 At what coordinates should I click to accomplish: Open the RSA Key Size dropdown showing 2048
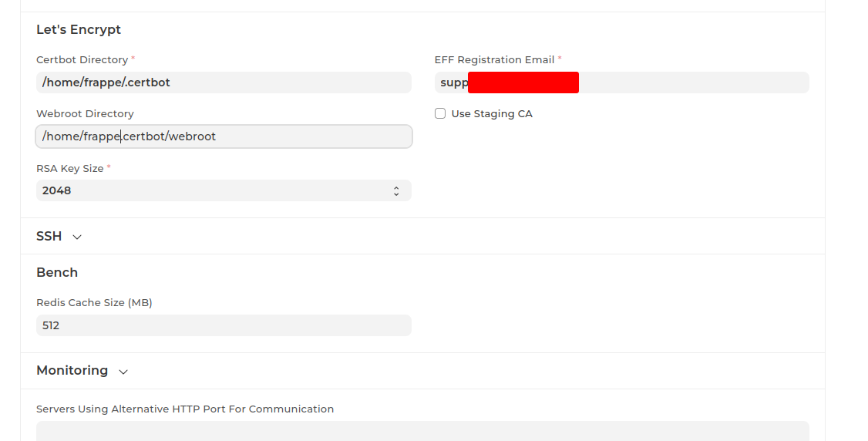216,190
